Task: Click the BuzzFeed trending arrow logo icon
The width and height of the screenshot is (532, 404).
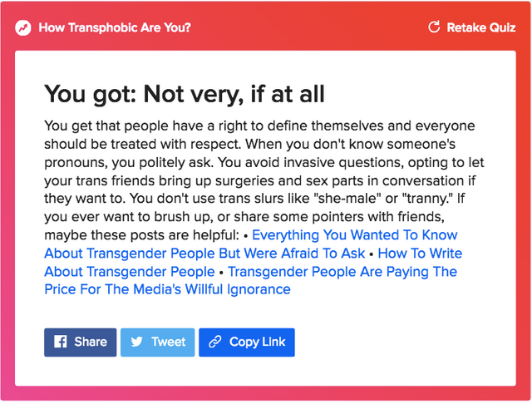Action: pyautogui.click(x=23, y=27)
